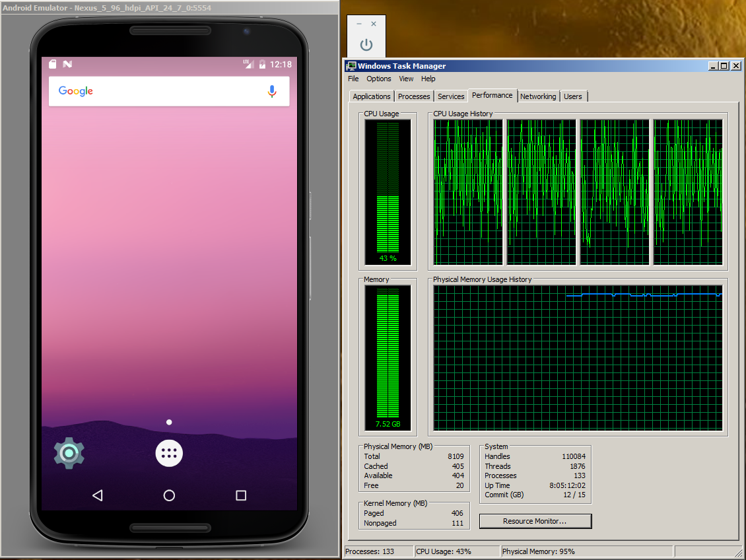
Task: Click the Physical Memory Total value 8109
Action: [x=456, y=456]
